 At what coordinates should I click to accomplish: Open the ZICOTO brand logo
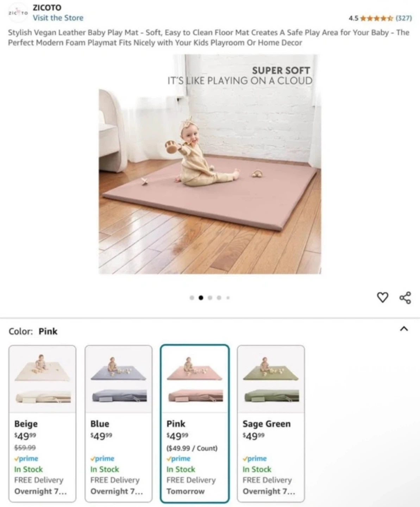pyautogui.click(x=18, y=13)
